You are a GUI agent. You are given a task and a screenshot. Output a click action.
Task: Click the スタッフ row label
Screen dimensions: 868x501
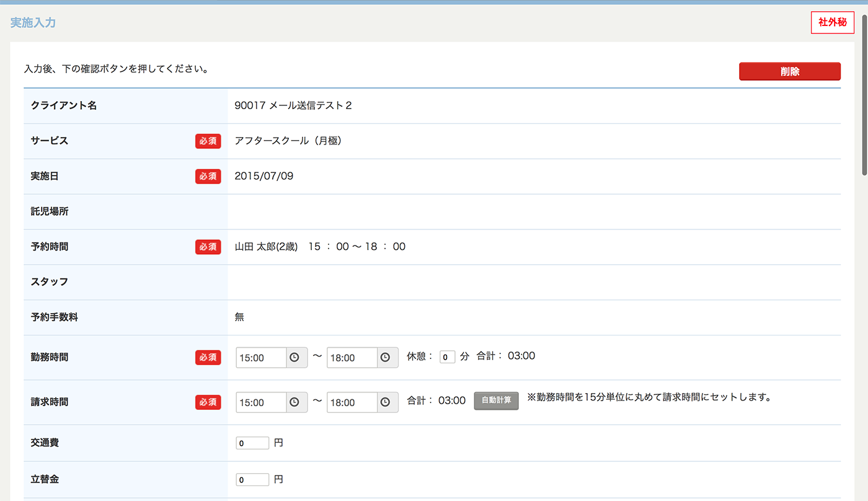point(50,282)
